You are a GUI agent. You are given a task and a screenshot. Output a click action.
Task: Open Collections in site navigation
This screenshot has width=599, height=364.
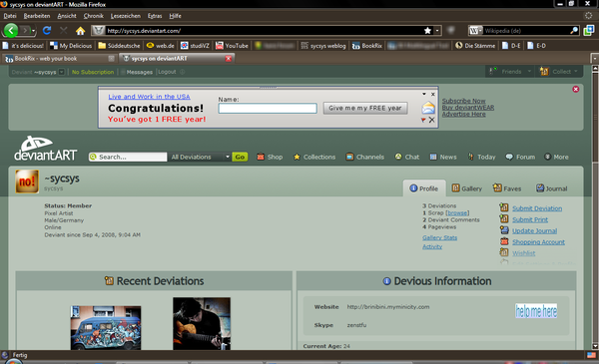coord(314,157)
